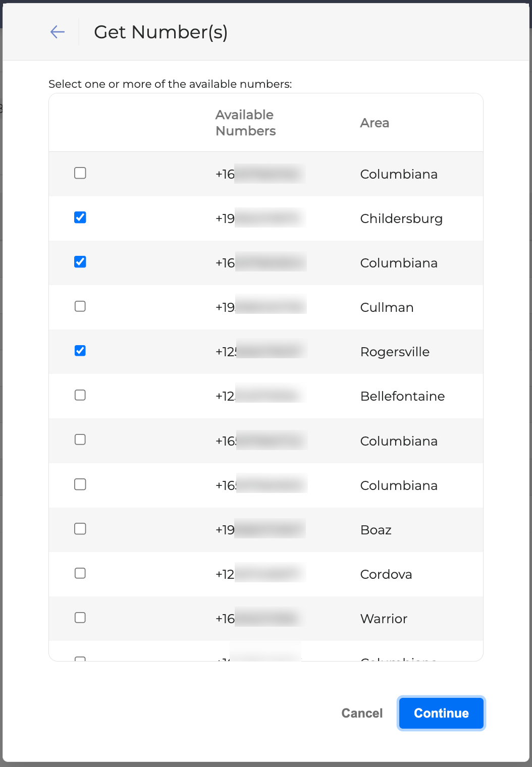Check the Cullman number checkbox
The width and height of the screenshot is (532, 767).
pyautogui.click(x=80, y=306)
